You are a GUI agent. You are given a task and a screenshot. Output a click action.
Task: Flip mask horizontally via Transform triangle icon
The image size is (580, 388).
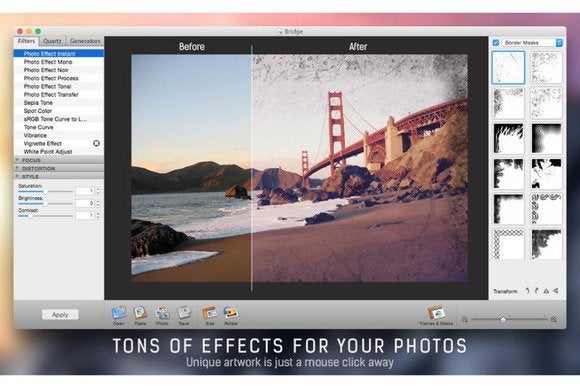tap(546, 291)
